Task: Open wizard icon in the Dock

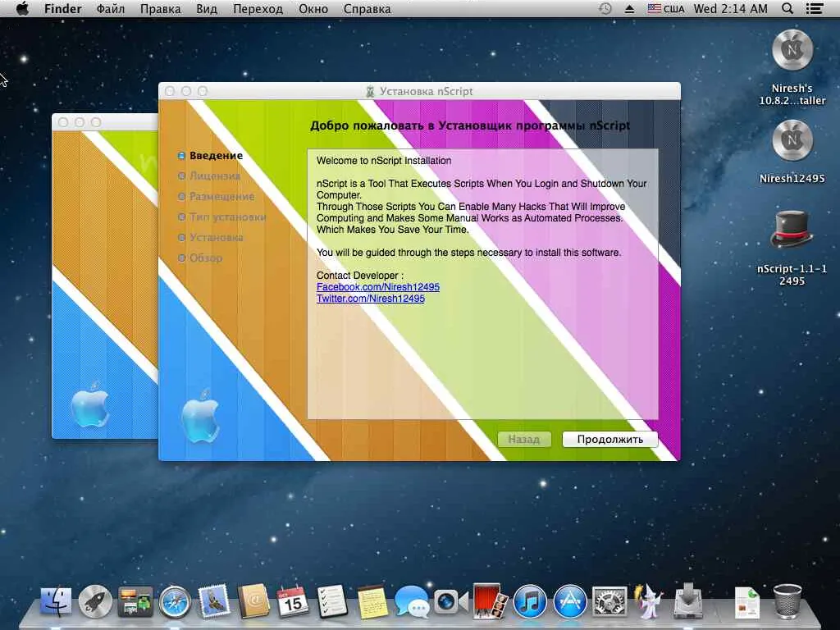Action: pos(648,601)
